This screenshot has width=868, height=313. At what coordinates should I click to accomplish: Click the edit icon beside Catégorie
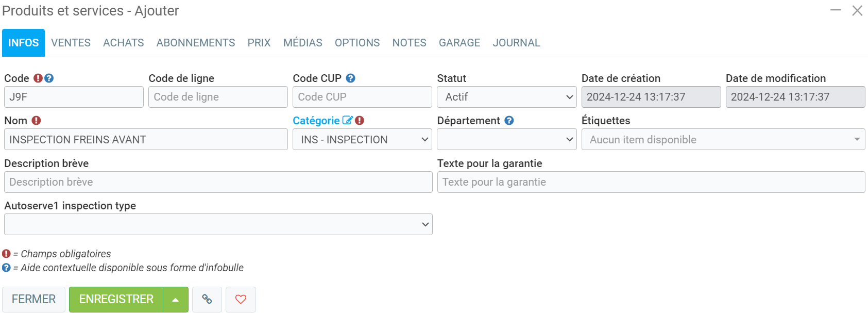[x=348, y=121]
